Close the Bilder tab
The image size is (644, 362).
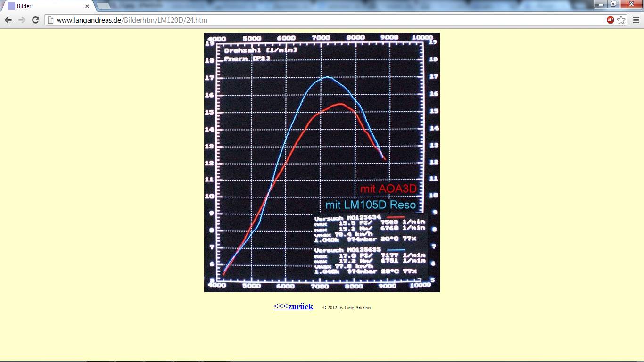pos(87,6)
